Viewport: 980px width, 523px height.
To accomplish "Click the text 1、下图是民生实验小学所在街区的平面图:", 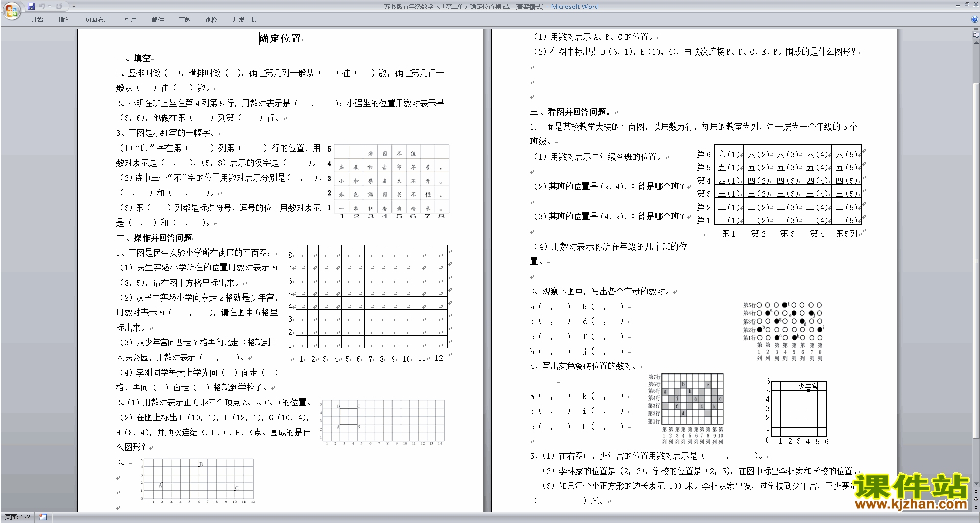I will click(x=194, y=253).
